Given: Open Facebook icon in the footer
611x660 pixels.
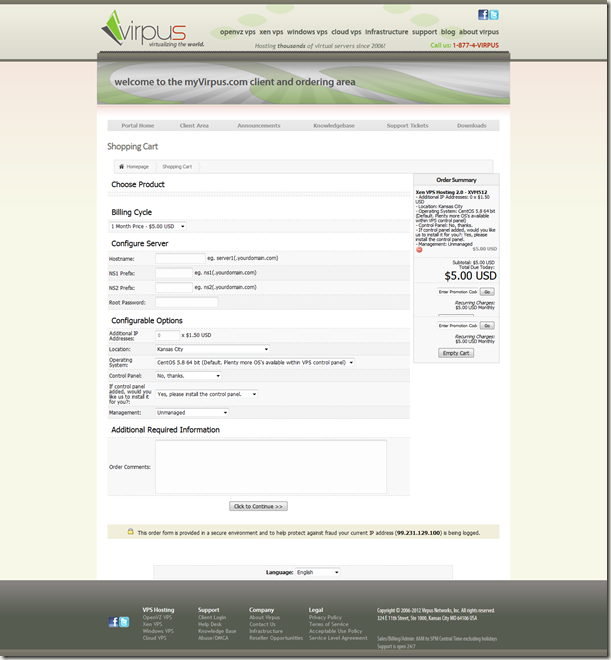Looking at the screenshot, I should (x=113, y=622).
